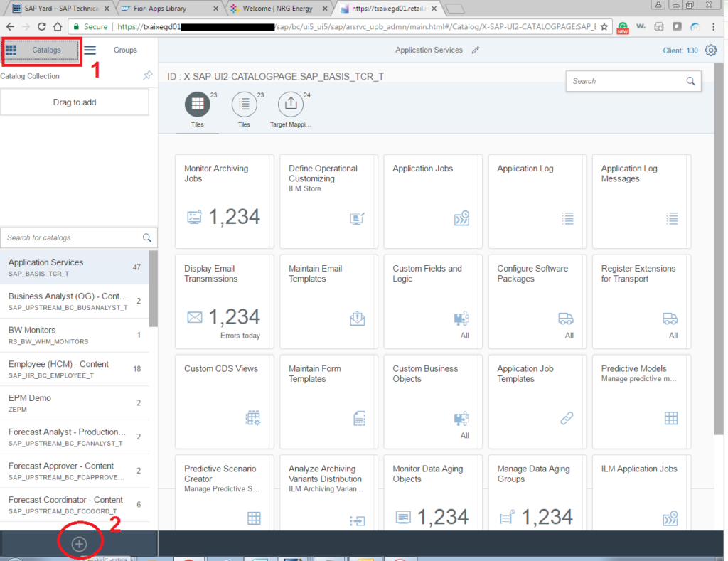The height and width of the screenshot is (561, 728).
Task: Open the Configure Software Packages tile
Action: coord(537,302)
